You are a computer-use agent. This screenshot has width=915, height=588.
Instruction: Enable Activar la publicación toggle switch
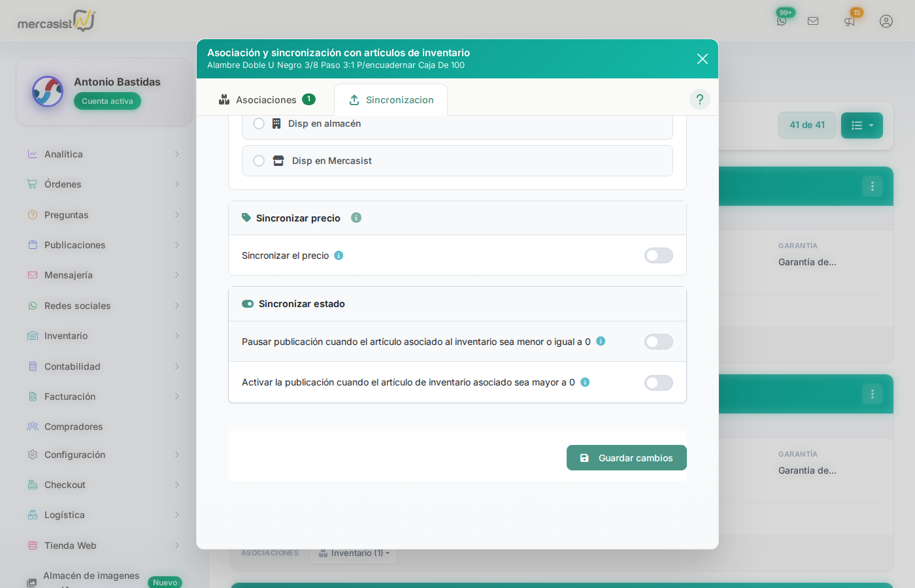[658, 383]
